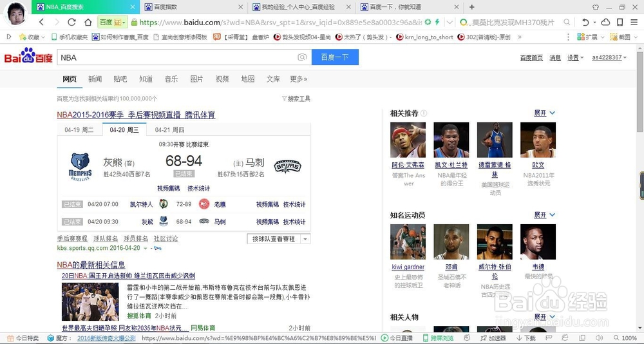
Task: Open 下载 downloads in status bar
Action: coord(526,338)
